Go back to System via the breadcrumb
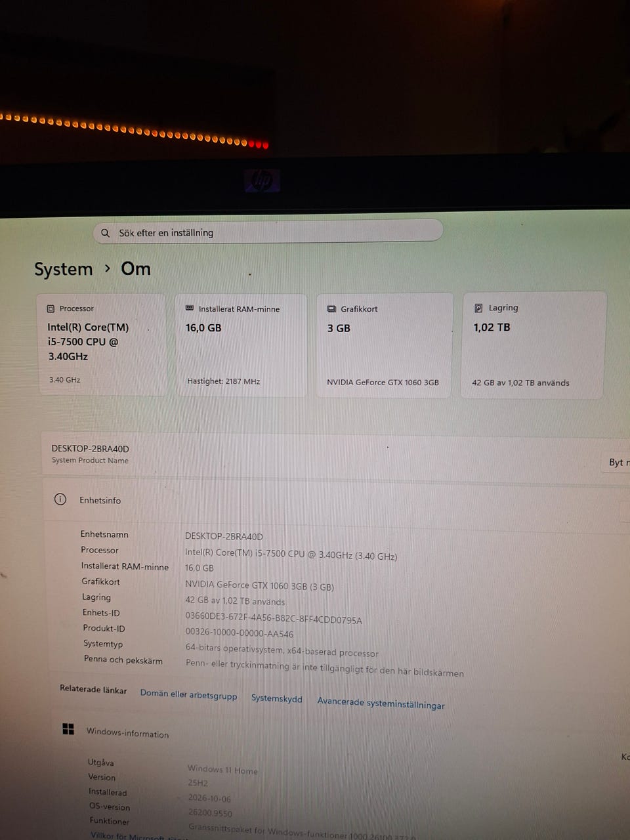 tap(64, 269)
